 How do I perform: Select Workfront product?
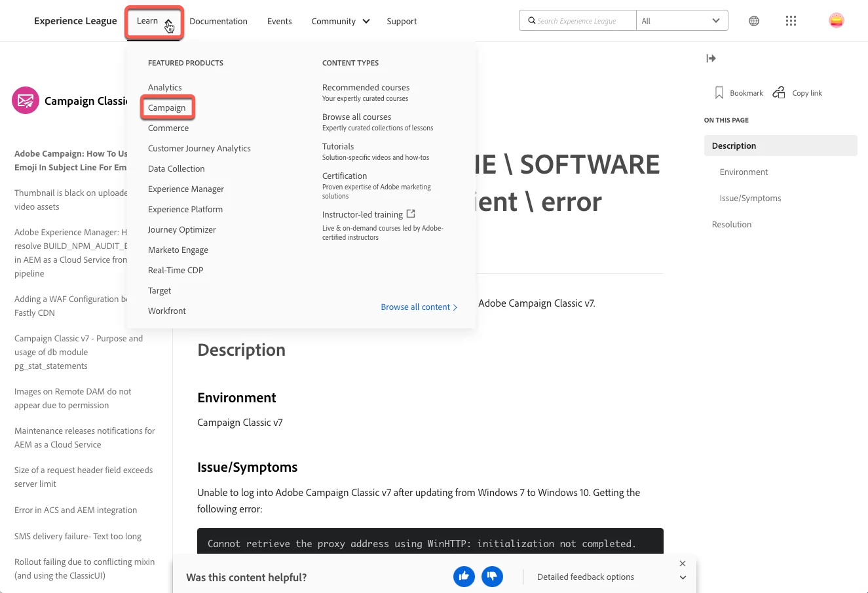coord(167,311)
